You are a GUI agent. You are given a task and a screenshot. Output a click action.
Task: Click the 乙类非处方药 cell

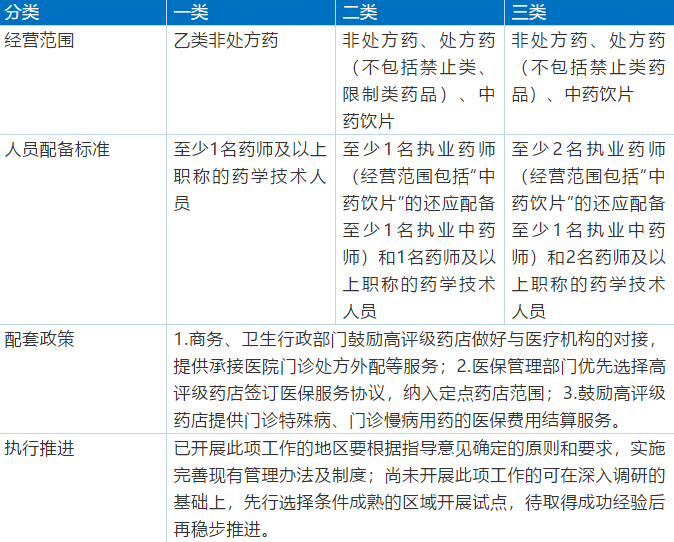226,41
